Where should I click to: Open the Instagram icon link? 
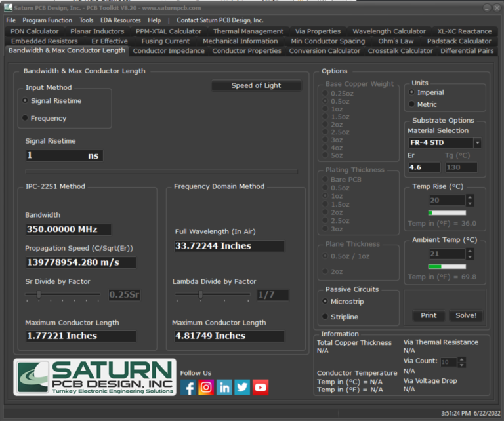point(206,387)
